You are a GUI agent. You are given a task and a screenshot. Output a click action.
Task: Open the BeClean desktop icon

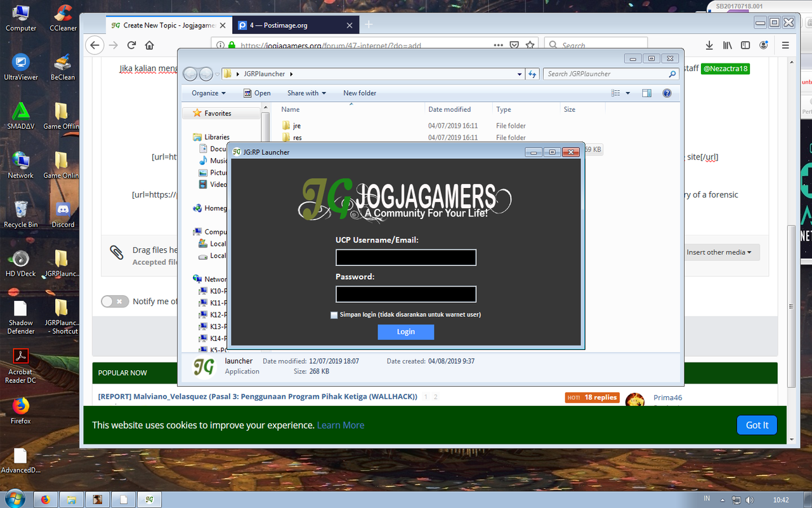(63, 67)
